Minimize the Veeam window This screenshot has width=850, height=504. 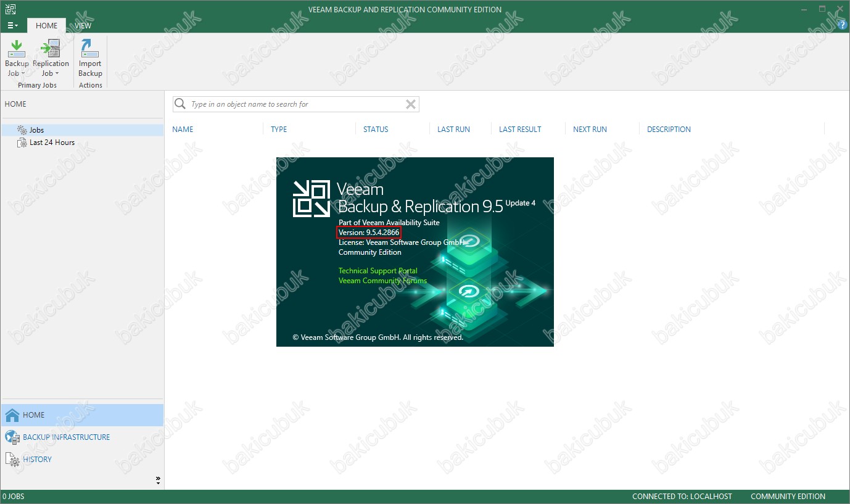tap(803, 9)
